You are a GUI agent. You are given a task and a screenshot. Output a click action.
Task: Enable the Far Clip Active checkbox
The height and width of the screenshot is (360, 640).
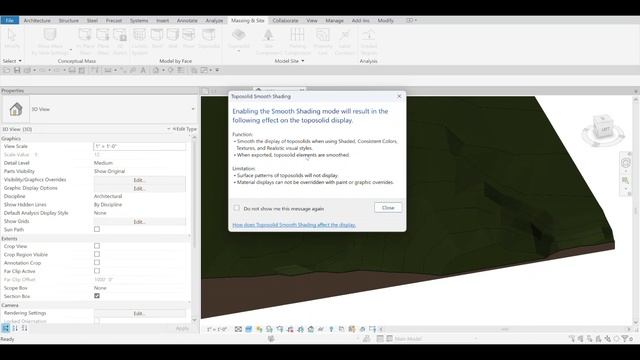click(97, 271)
